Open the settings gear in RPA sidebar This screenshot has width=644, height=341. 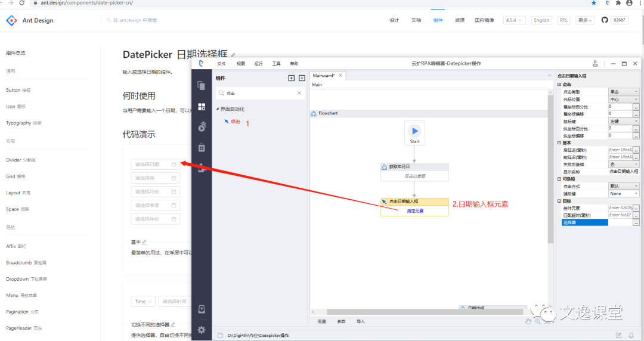click(x=202, y=330)
